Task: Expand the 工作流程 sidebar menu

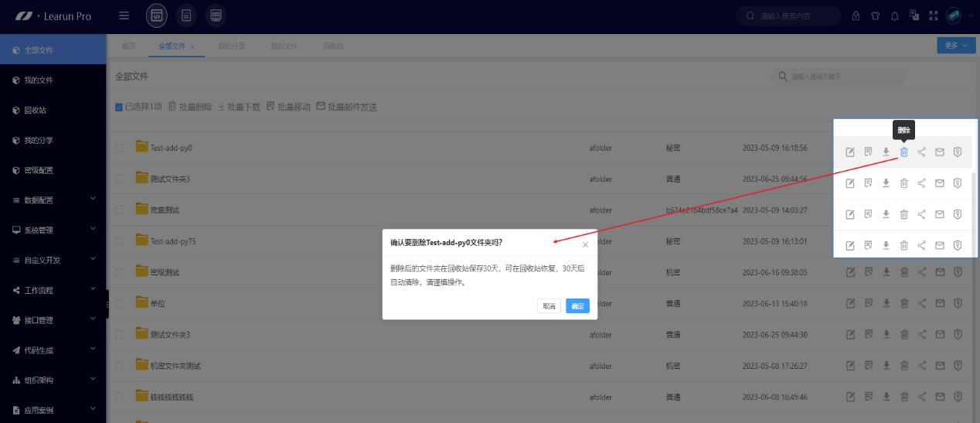Action: tap(53, 290)
